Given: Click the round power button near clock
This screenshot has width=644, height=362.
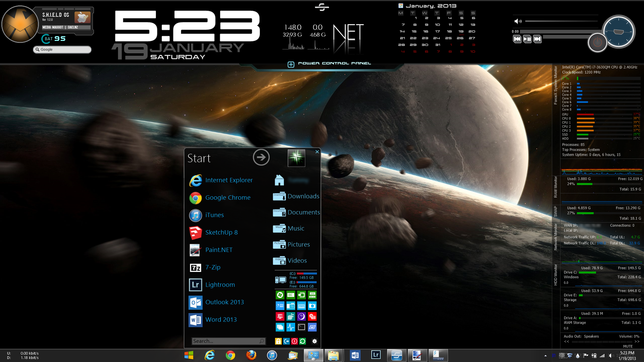Looking at the screenshot, I should click(x=597, y=43).
